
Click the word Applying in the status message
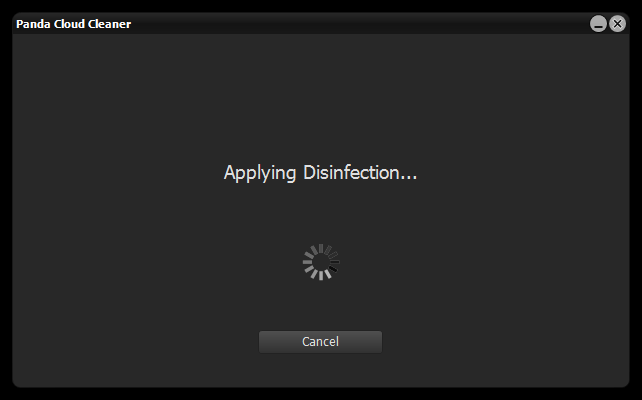tap(260, 173)
